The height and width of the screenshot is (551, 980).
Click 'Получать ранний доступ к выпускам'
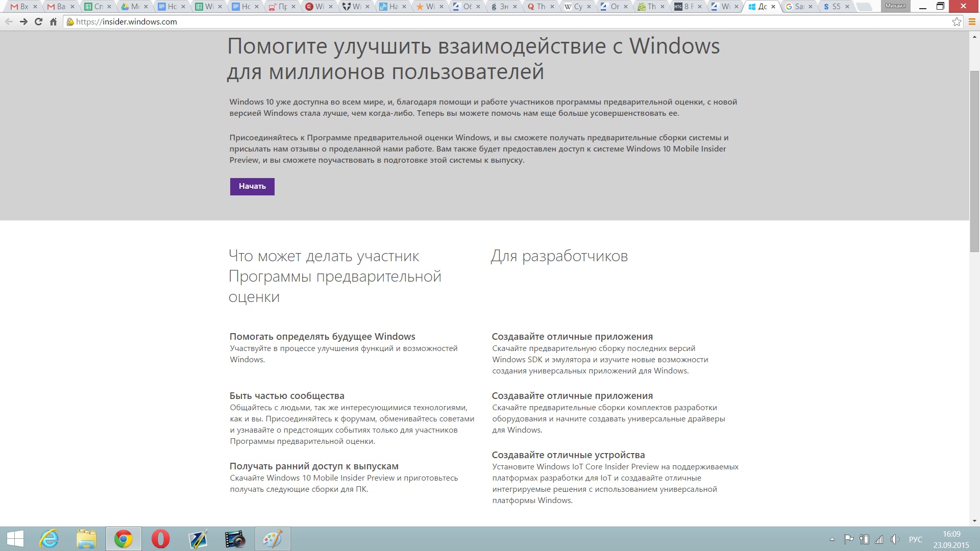pyautogui.click(x=314, y=466)
